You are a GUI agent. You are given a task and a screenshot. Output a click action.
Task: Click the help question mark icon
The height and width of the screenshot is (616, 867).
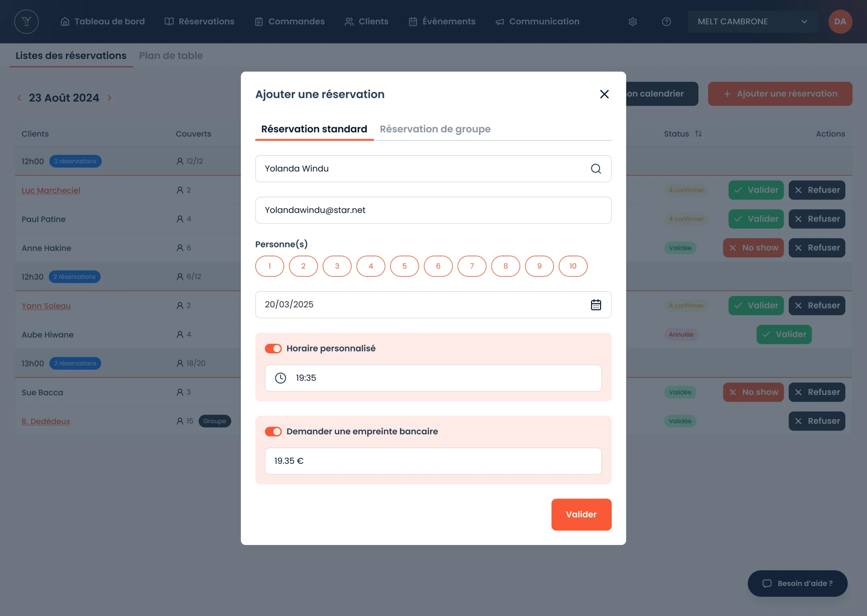pos(666,22)
